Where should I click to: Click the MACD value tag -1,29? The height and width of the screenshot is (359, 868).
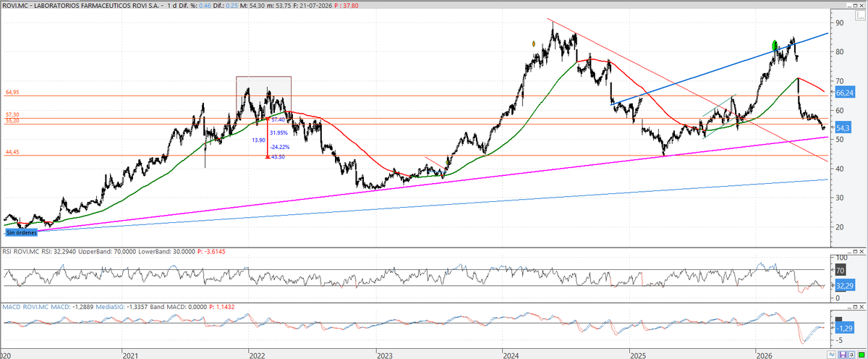coord(844,329)
